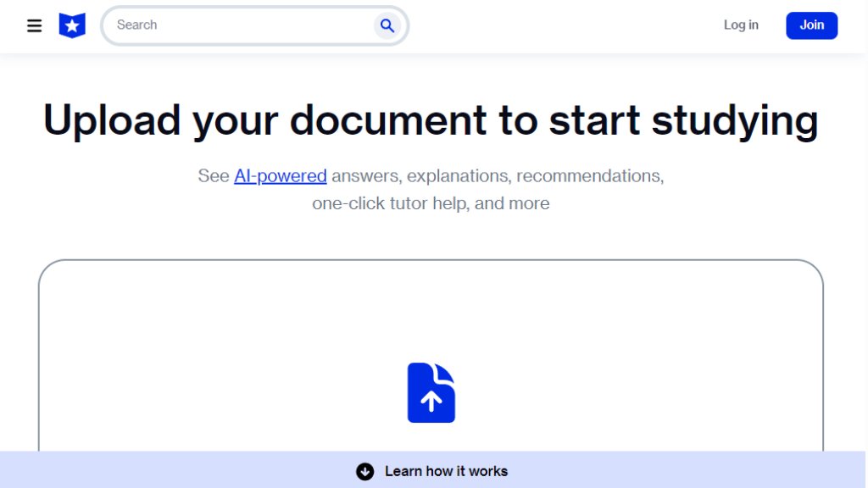This screenshot has width=868, height=488.
Task: Click Learn how it works text
Action: tap(446, 471)
